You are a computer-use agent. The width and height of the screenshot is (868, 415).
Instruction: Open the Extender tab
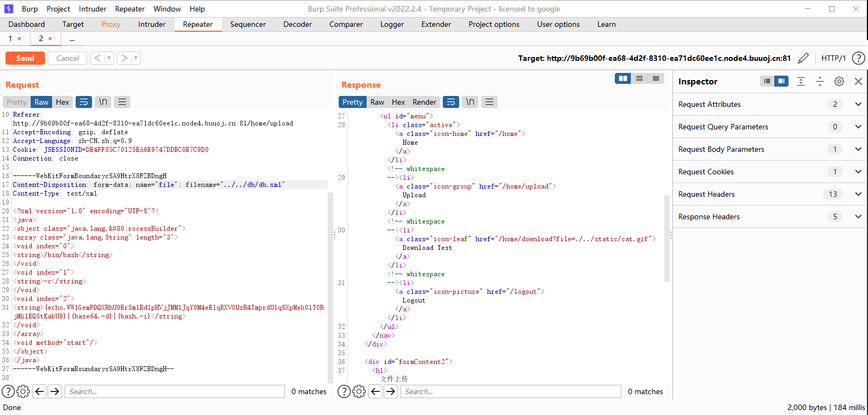436,24
